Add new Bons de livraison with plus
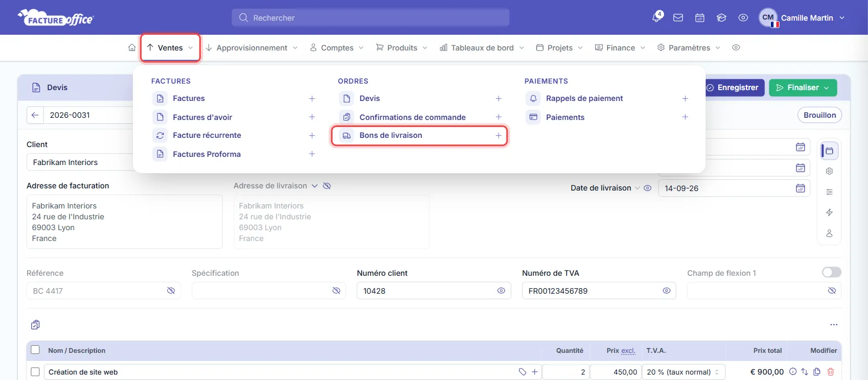The height and width of the screenshot is (380, 868). pyautogui.click(x=499, y=136)
